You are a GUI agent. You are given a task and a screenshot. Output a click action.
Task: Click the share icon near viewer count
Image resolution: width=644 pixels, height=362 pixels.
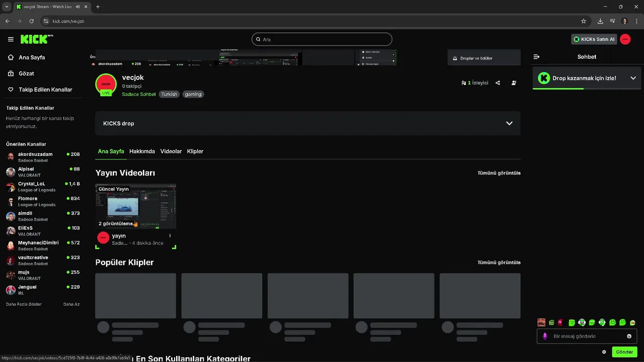pos(498,83)
